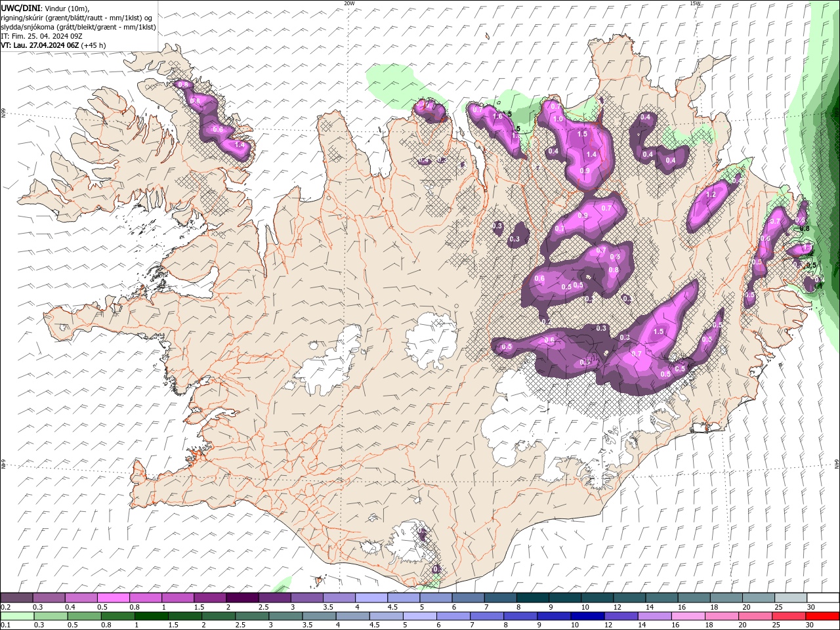Click the '1.6' snowfall value on the map

(x=497, y=116)
